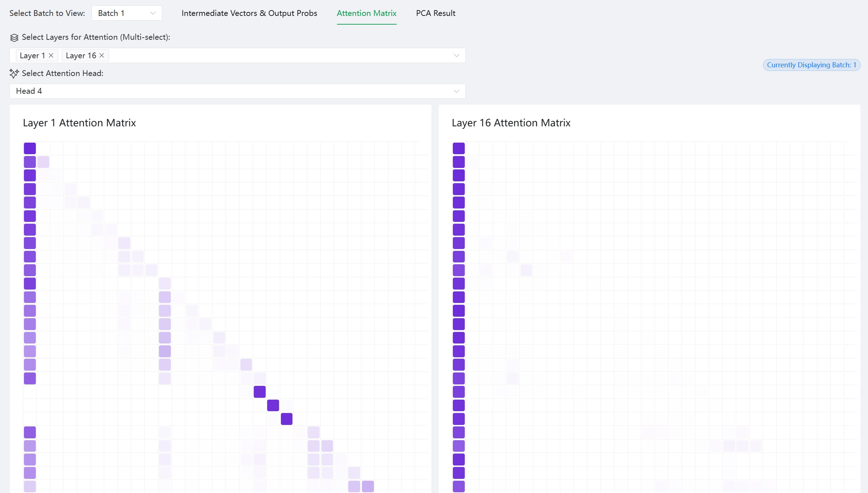Open the Head 4 dropdown
This screenshot has width=868, height=493.
(237, 91)
